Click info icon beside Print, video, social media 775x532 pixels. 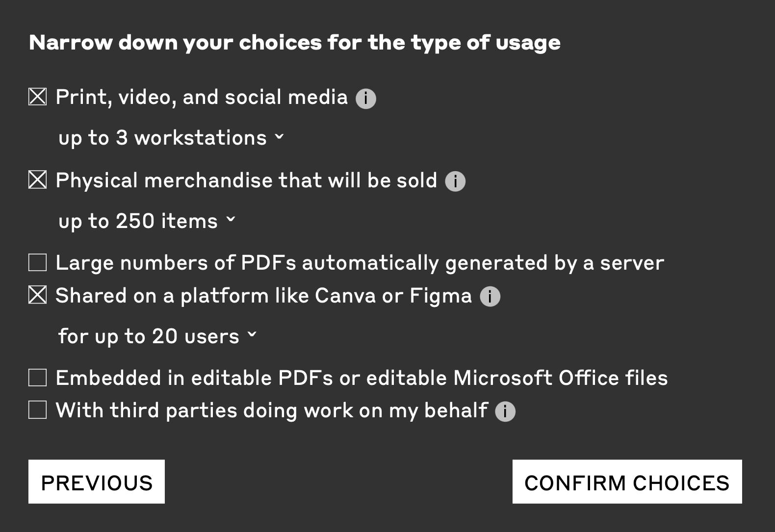365,99
